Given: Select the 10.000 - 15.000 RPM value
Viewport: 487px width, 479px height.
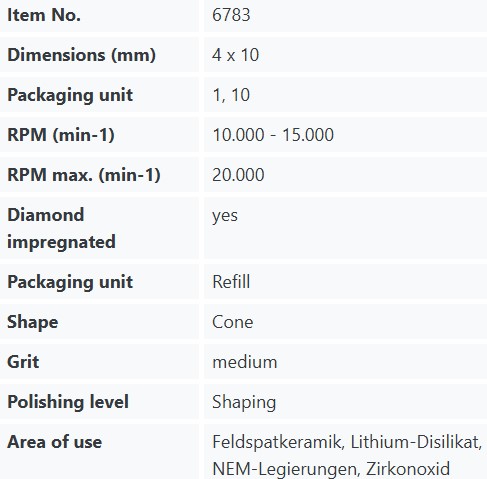Looking at the screenshot, I should 273,135.
